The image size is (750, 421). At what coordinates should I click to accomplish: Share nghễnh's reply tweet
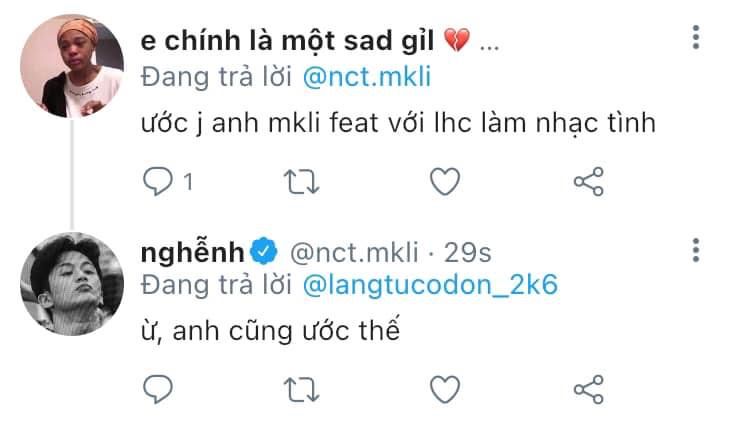(589, 387)
